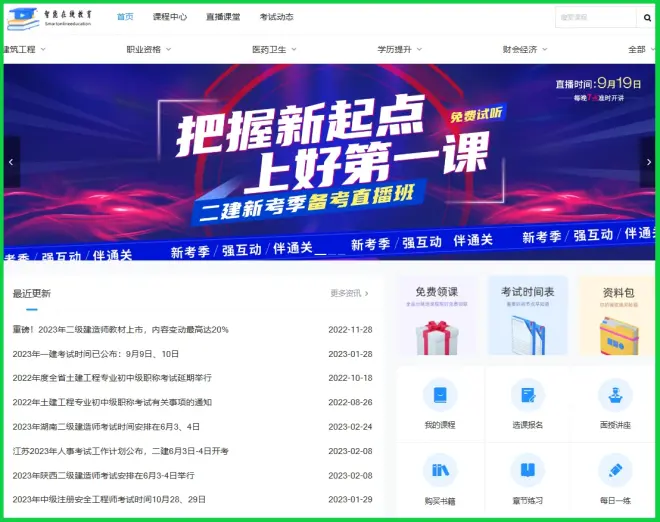Click the 每日一练 pencil icon

point(614,471)
